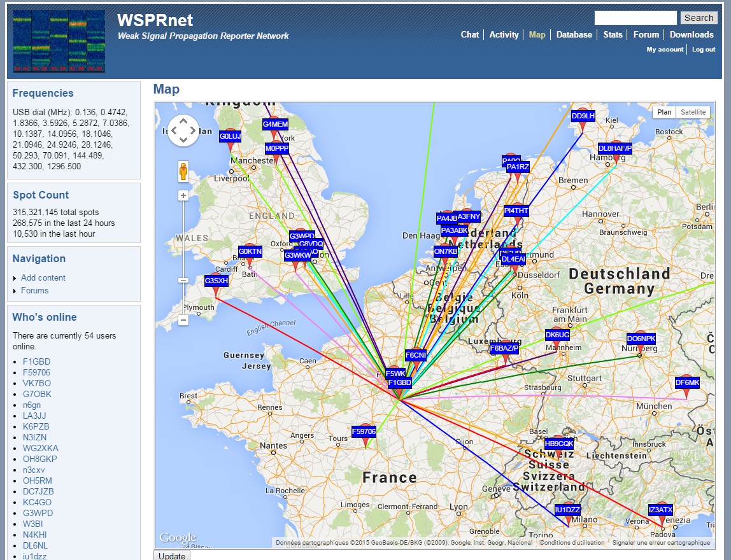Screen dimensions: 731x560
Task: Select the G3SXH map marker
Action: 216,281
